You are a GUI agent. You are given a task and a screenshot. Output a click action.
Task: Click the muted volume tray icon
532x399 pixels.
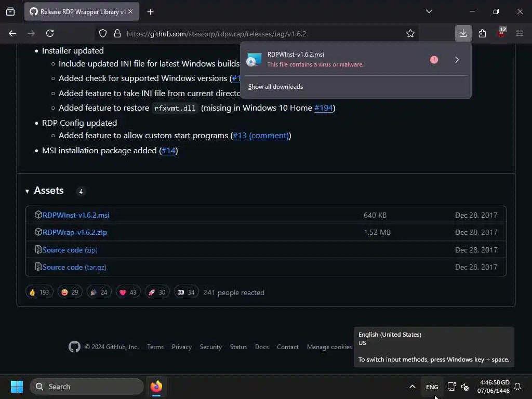pyautogui.click(x=465, y=387)
